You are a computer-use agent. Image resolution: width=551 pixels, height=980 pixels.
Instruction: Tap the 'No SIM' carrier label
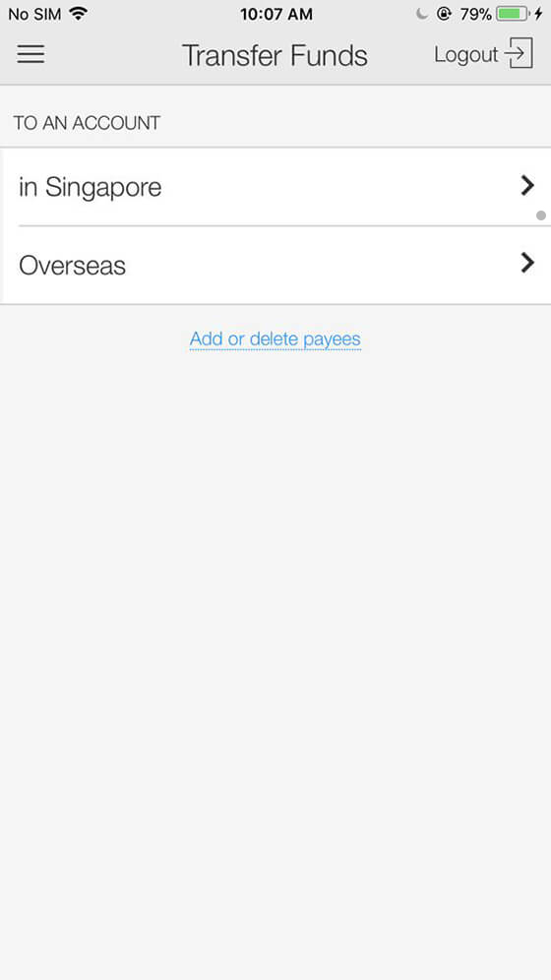(x=34, y=14)
